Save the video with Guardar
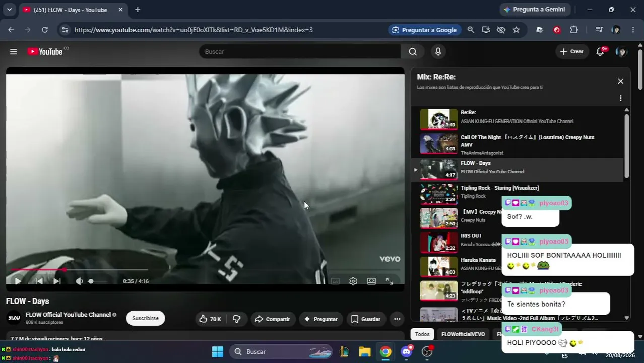 (366, 319)
